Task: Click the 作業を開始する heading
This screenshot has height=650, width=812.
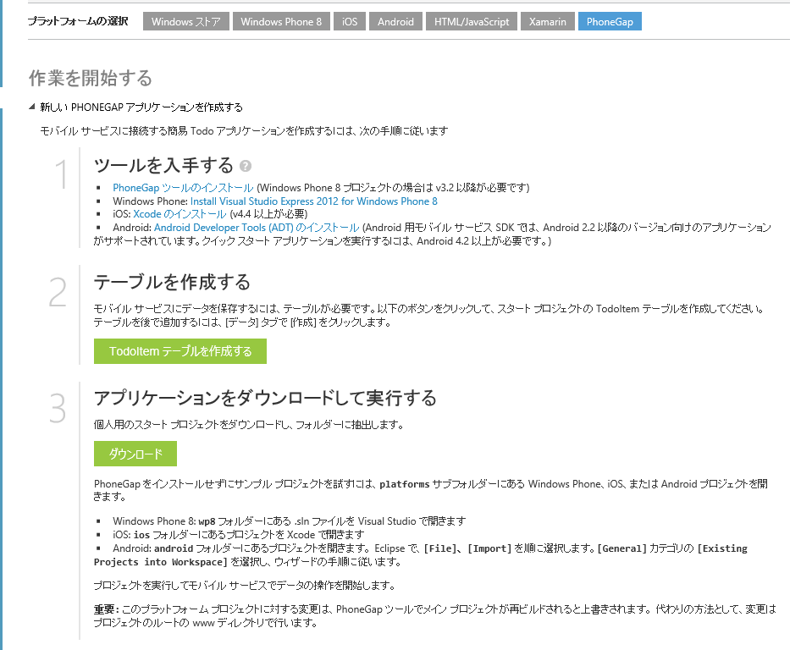Action: coord(91,78)
